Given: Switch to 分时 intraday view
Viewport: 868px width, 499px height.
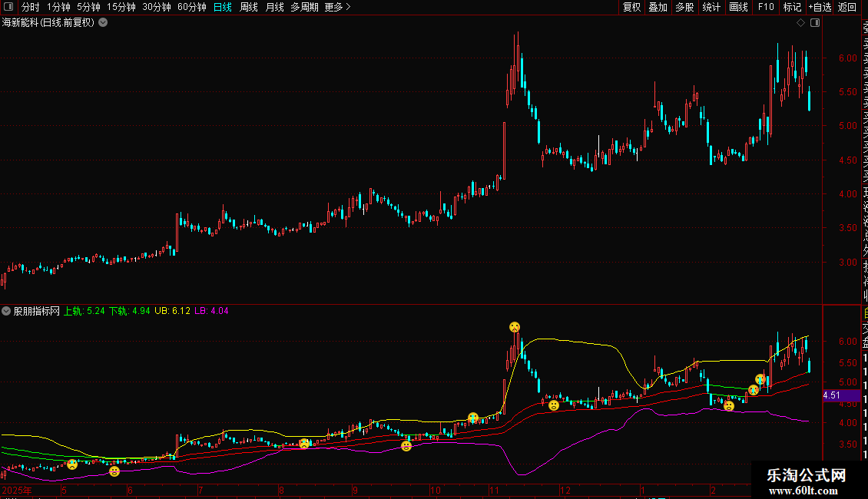Looking at the screenshot, I should (x=31, y=7).
